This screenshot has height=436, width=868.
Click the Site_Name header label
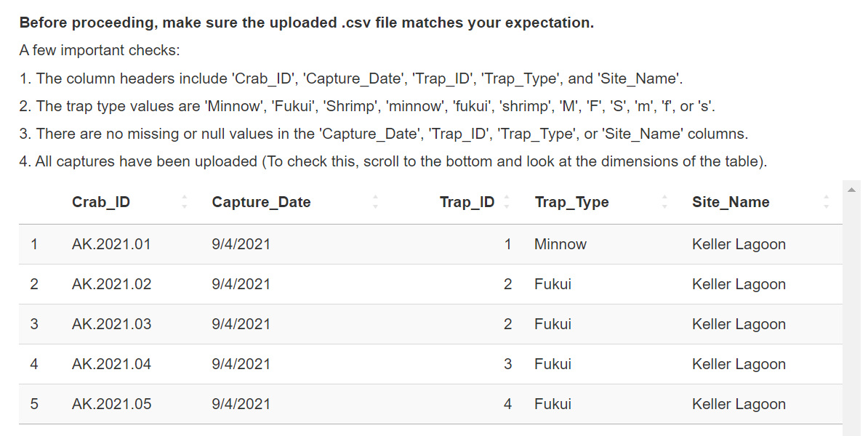coord(731,202)
